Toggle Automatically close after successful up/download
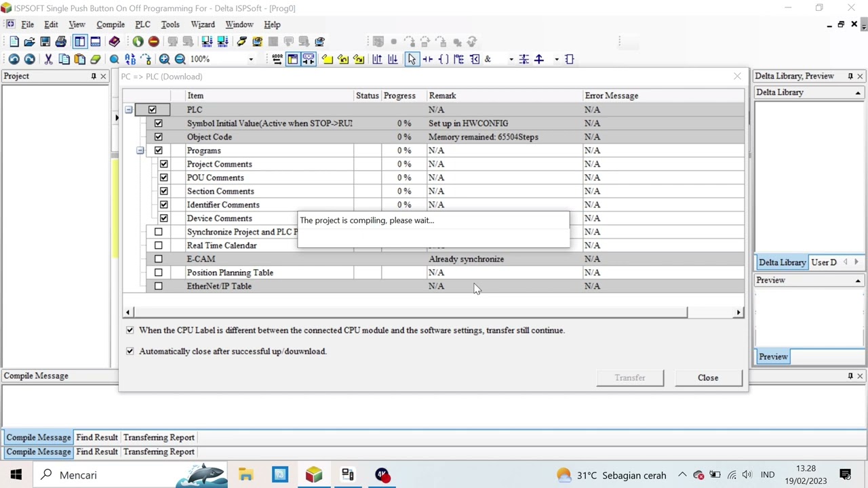868x488 pixels. click(130, 351)
